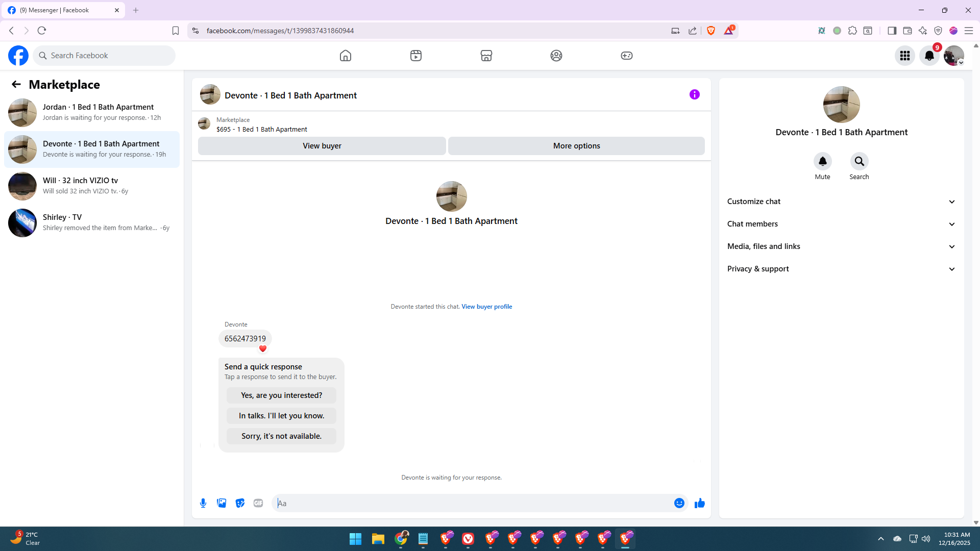Open the Groups icon in top navigation
Viewport: 980px width, 551px height.
556,56
